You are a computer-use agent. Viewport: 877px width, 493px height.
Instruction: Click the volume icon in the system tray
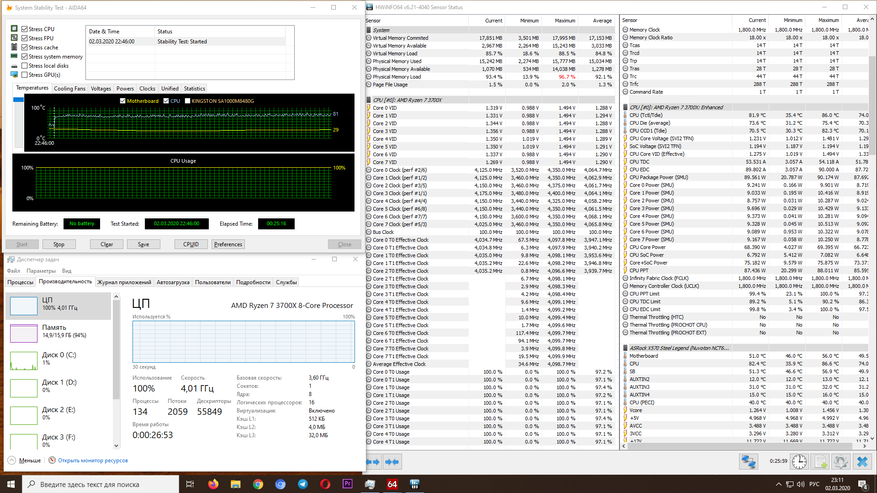pos(800,484)
